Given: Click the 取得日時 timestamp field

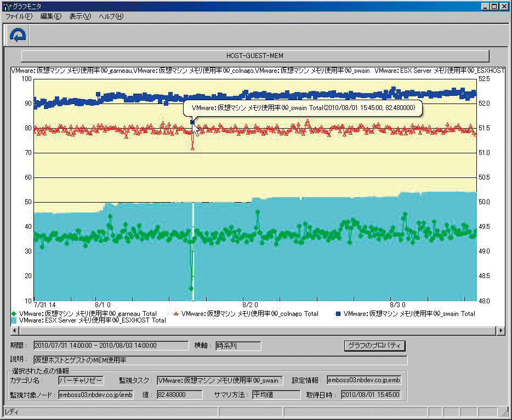Looking at the screenshot, I should pos(371,395).
